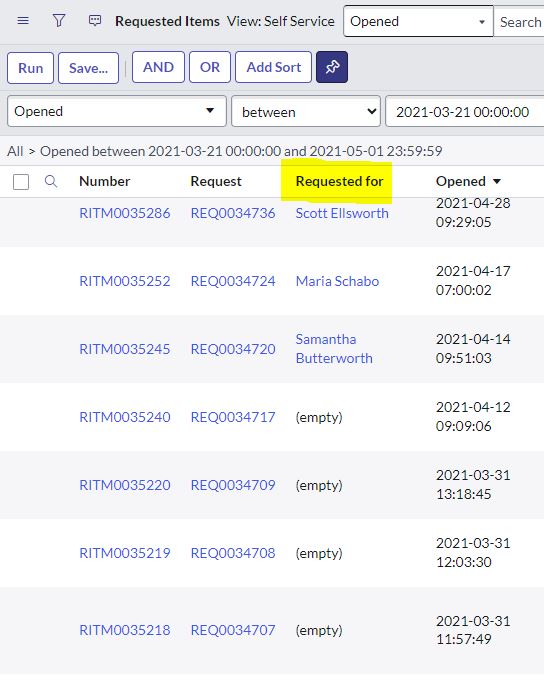Viewport: 544px width, 686px height.
Task: Open record RITM0035219
Action: coord(125,553)
